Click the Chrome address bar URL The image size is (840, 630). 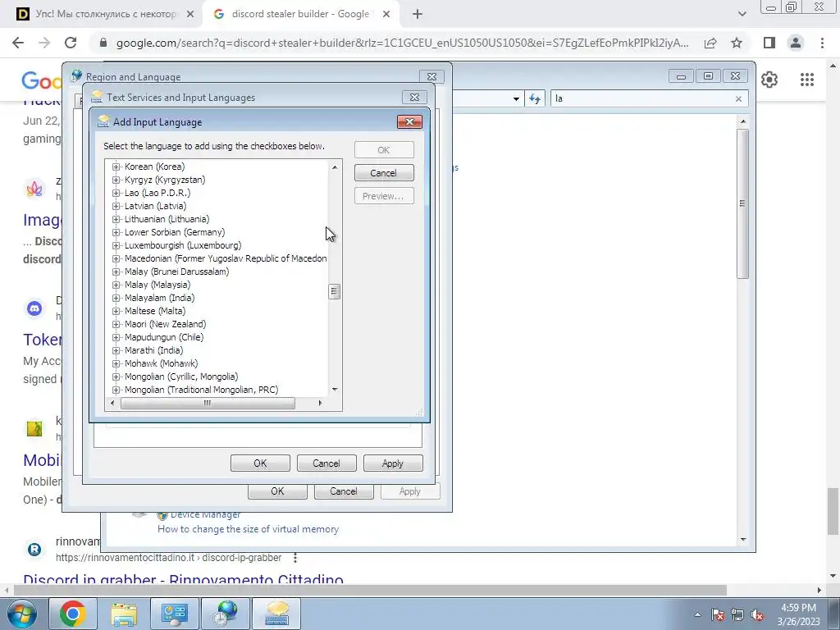pos(402,43)
